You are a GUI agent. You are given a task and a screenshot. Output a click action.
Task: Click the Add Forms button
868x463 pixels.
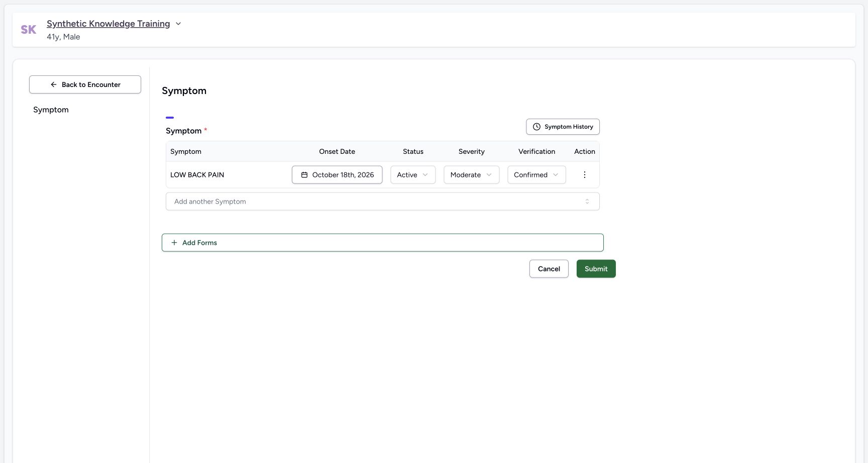pos(382,242)
